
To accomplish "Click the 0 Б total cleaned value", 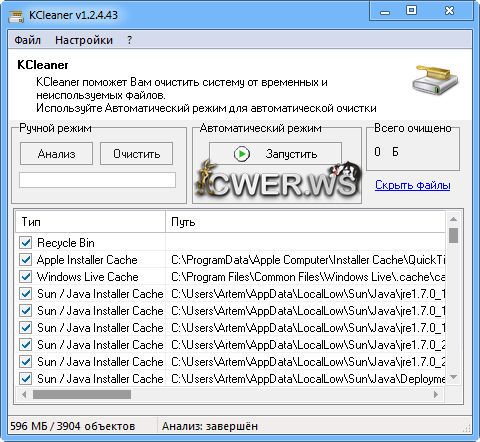I will 386,152.
